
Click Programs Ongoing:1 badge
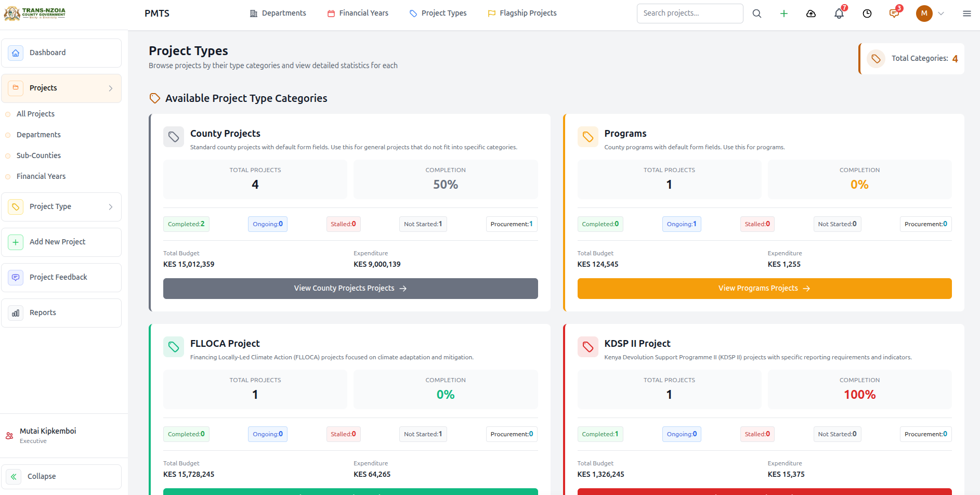coord(682,224)
